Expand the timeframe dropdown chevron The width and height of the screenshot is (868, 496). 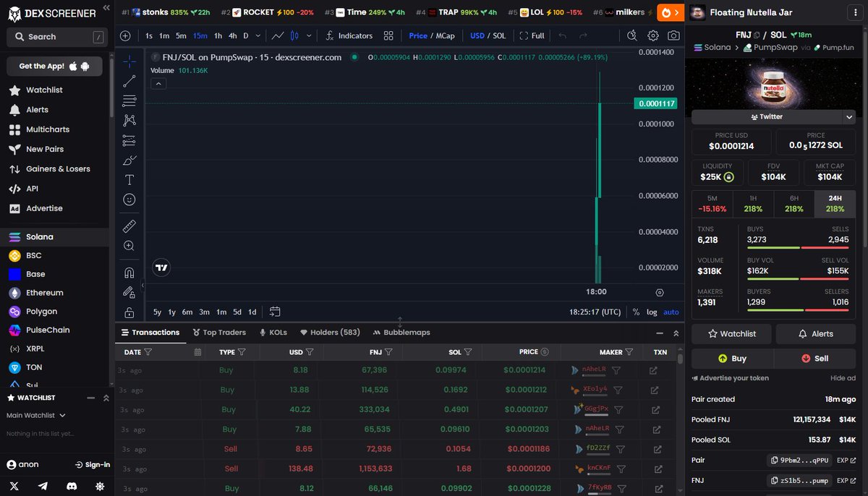click(259, 35)
